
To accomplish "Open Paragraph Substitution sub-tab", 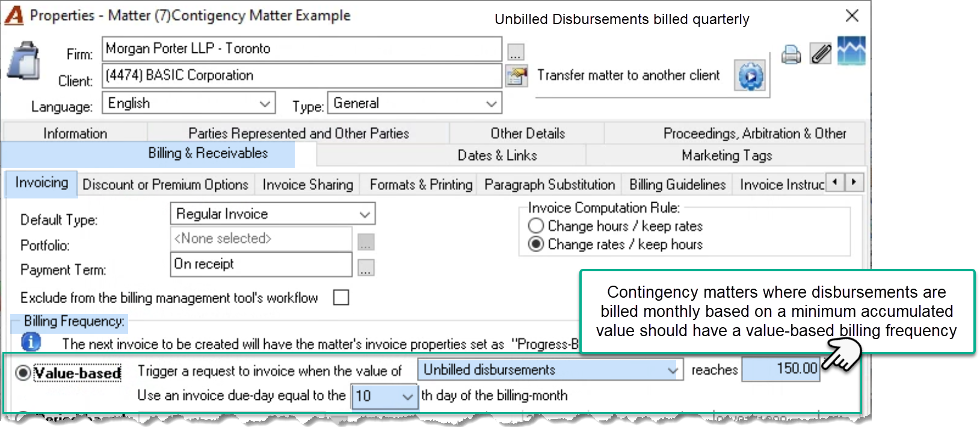I will 549,185.
